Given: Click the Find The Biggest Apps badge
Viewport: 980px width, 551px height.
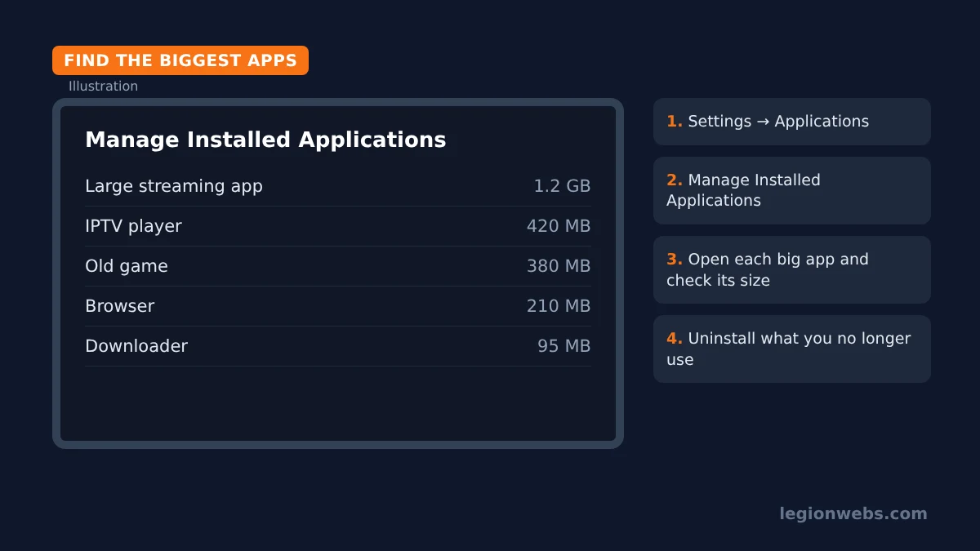Looking at the screenshot, I should 180,60.
